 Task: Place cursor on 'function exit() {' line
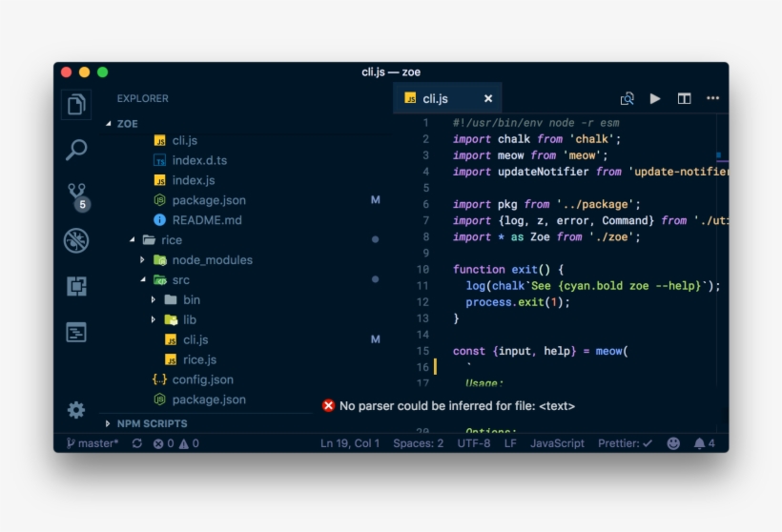(x=508, y=270)
